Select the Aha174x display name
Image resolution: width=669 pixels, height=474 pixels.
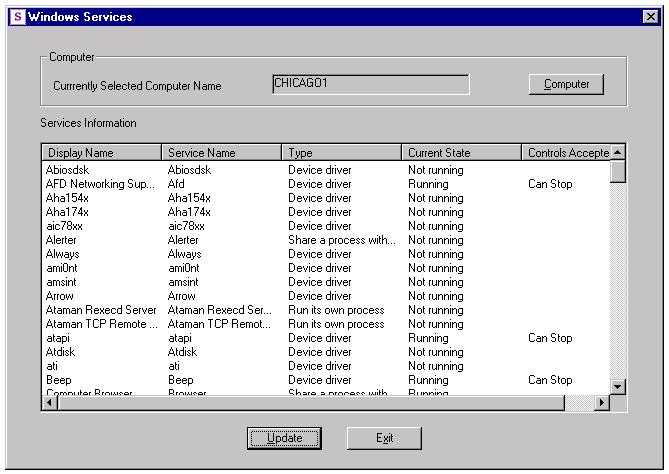(67, 212)
